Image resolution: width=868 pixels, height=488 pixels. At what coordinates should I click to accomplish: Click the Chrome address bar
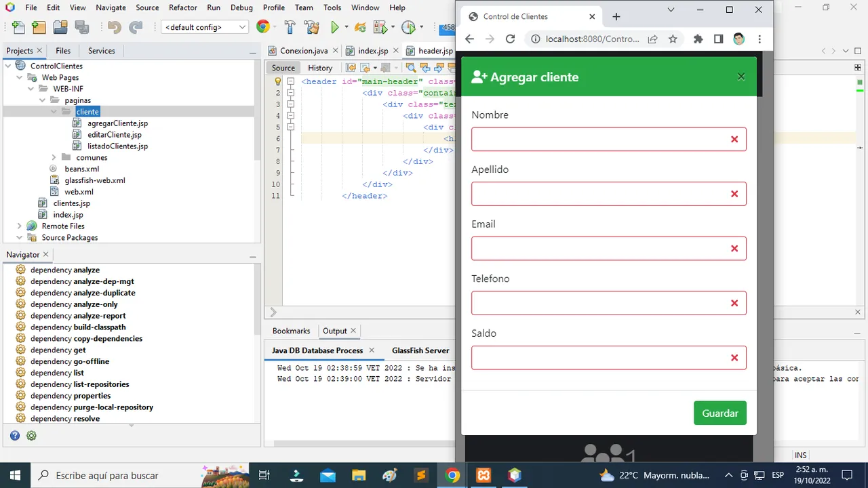coord(593,39)
